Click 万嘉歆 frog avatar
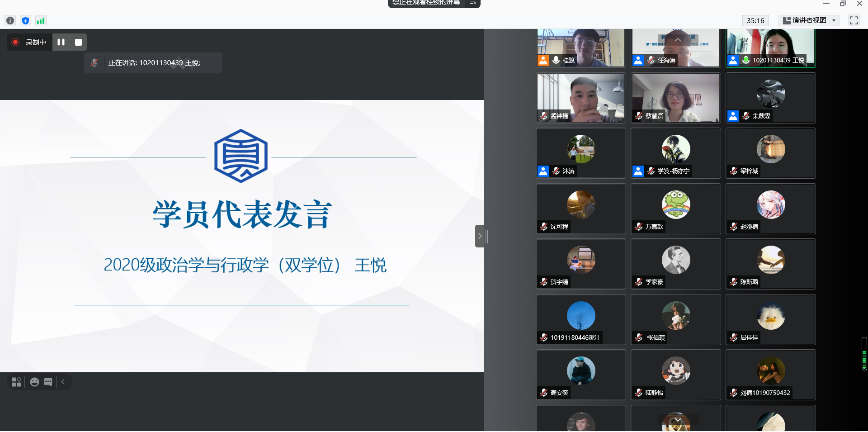 [x=676, y=204]
